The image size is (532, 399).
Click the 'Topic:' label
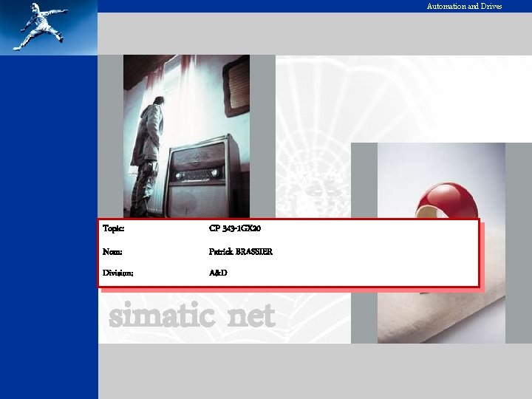113,228
